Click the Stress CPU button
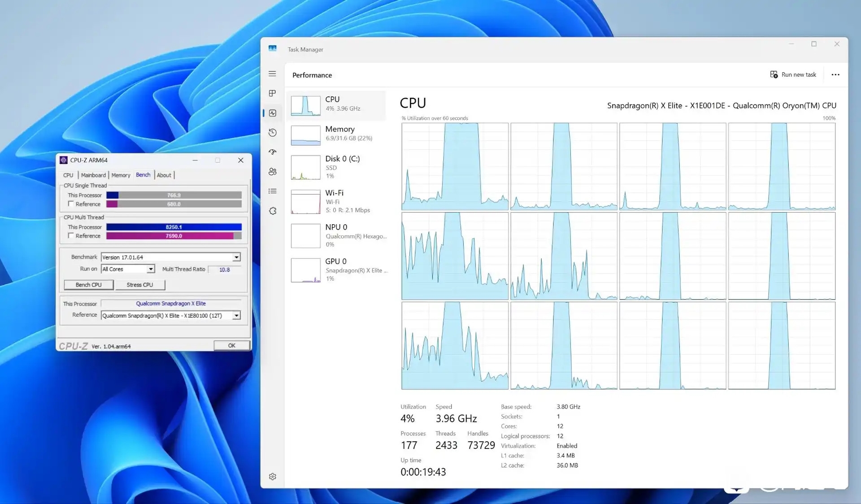This screenshot has height=504, width=861. point(140,285)
